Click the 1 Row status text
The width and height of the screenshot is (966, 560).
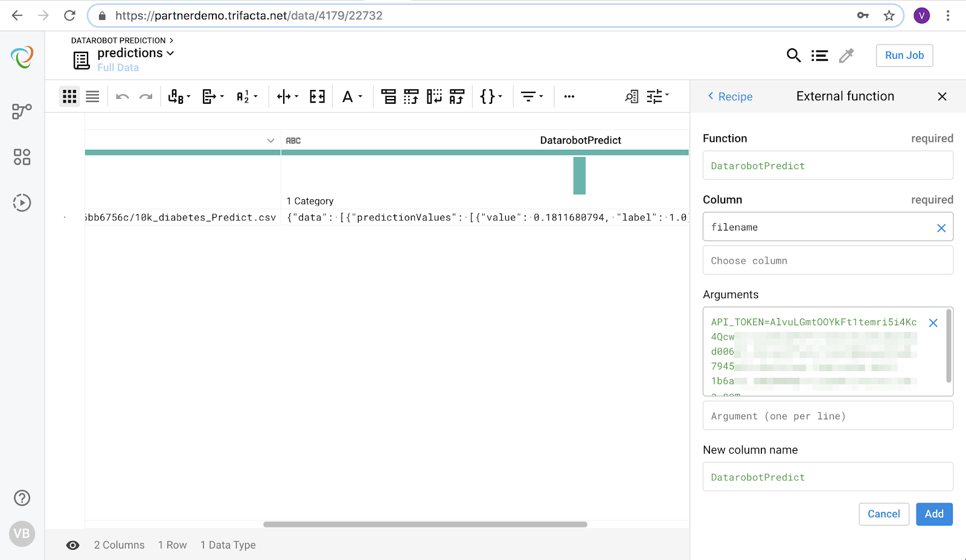[172, 545]
